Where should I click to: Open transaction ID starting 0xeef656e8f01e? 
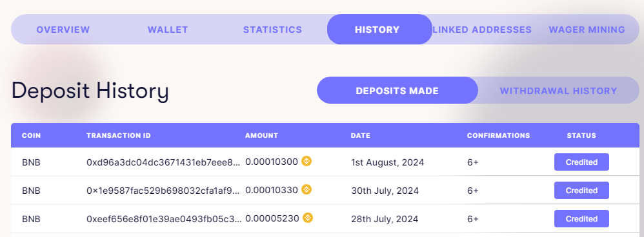[x=164, y=219]
